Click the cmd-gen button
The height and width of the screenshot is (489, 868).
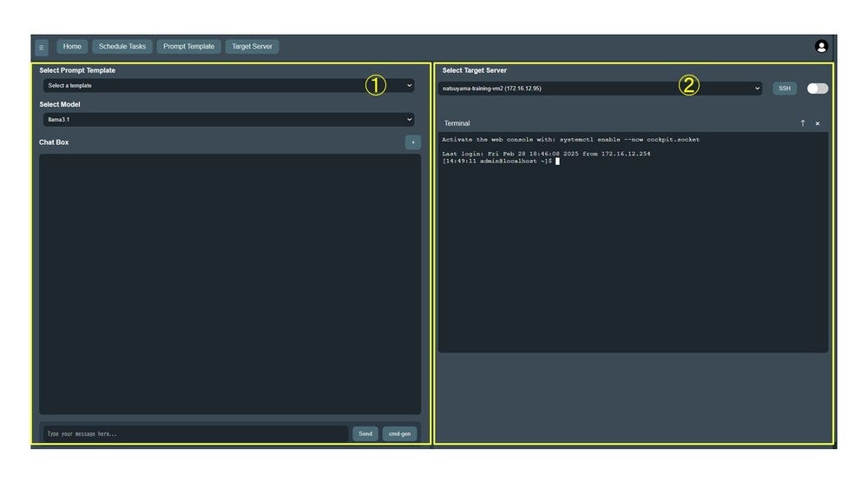399,433
